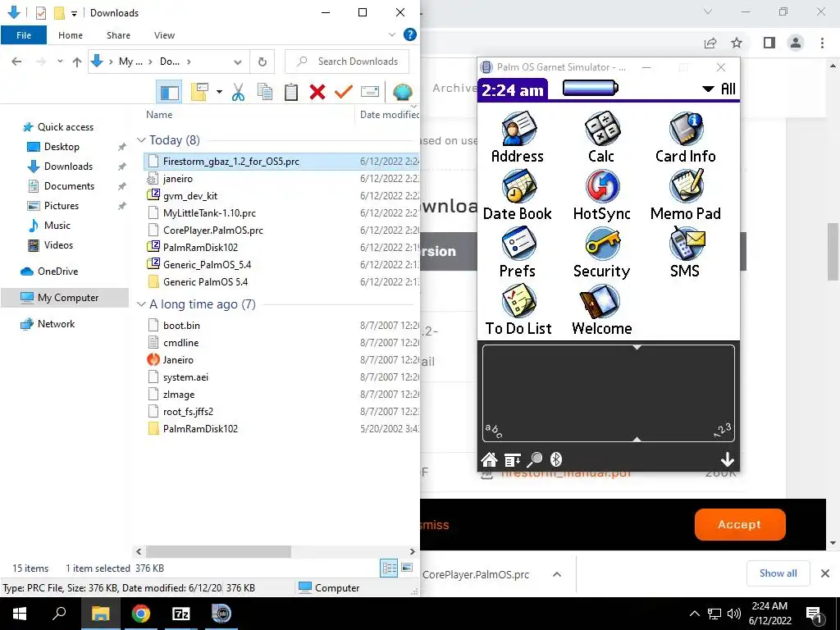Viewport: 840px width, 630px height.
Task: Toggle the preview pane icon in Explorer toolbar
Action: coord(169,92)
